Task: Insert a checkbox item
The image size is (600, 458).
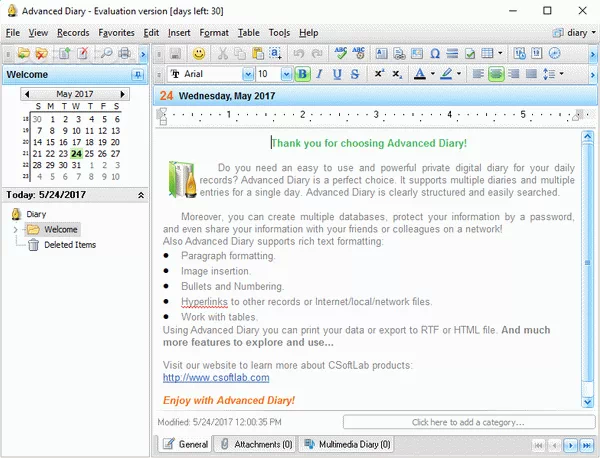Action: pos(470,54)
